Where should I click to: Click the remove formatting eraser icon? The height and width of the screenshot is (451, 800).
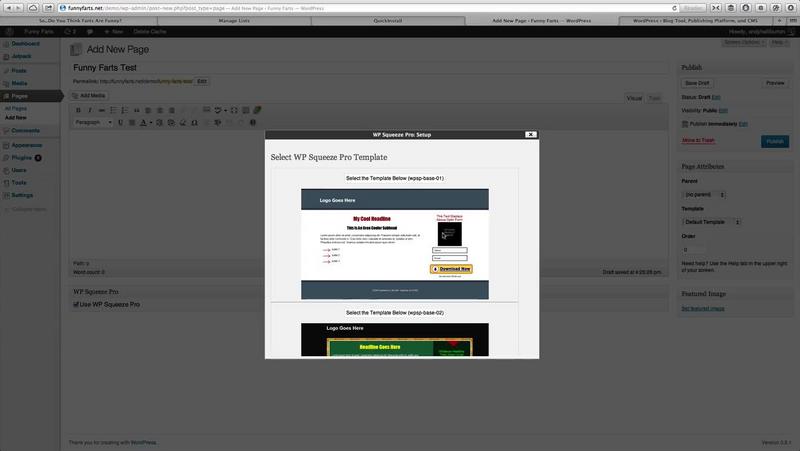pyautogui.click(x=183, y=122)
